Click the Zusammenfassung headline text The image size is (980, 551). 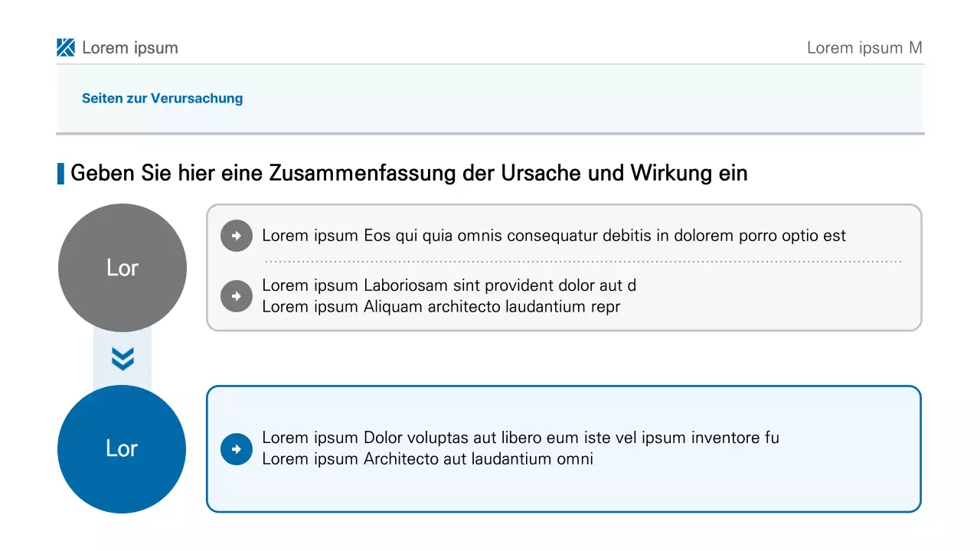tap(409, 173)
